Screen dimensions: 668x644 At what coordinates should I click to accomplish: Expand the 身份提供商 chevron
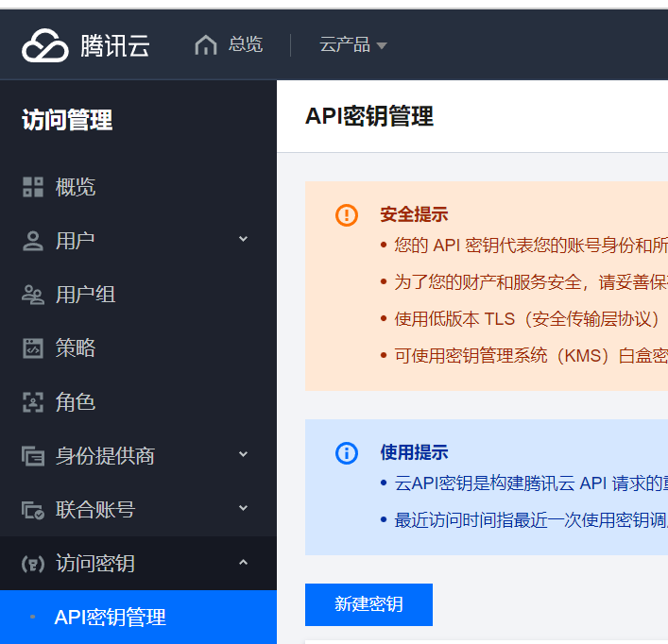(x=243, y=454)
